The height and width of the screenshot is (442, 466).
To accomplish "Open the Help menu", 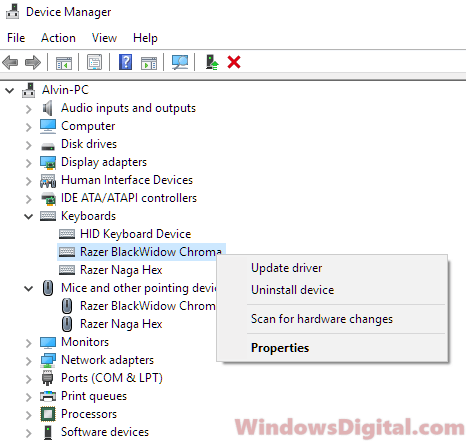I will point(145,38).
